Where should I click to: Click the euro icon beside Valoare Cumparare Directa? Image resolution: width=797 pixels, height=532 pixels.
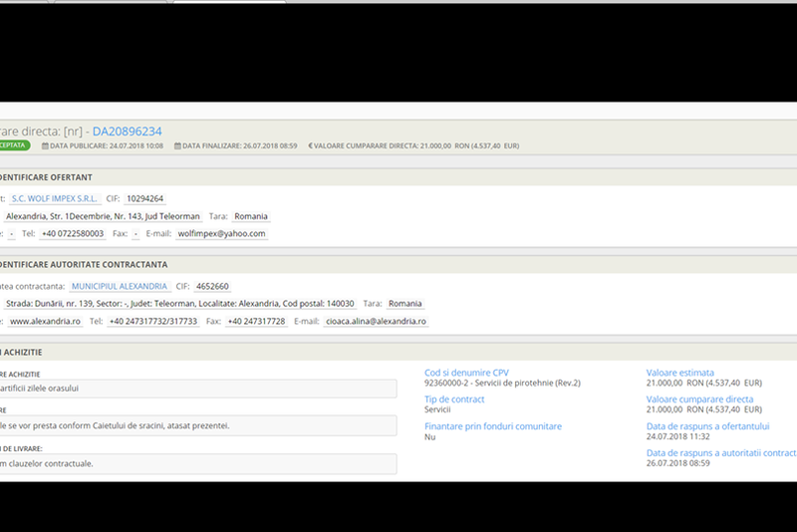[x=310, y=145]
